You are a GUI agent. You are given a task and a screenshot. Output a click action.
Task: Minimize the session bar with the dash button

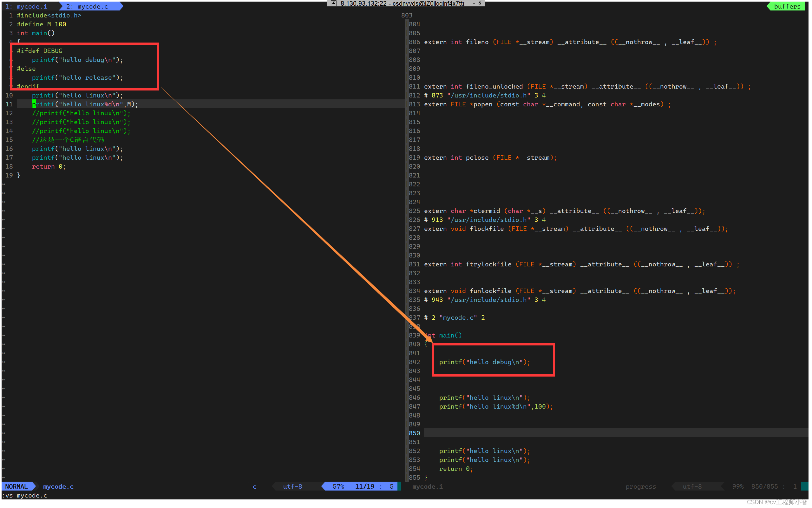pos(474,3)
